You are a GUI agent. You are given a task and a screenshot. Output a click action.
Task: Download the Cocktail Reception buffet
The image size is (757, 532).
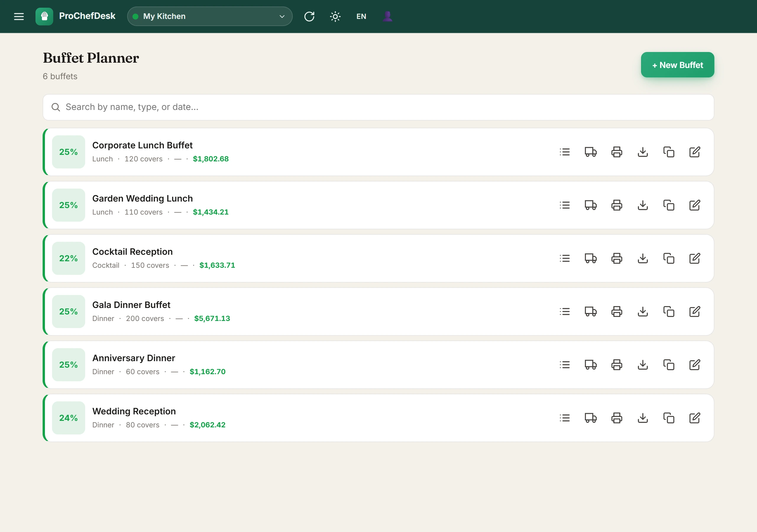point(643,258)
